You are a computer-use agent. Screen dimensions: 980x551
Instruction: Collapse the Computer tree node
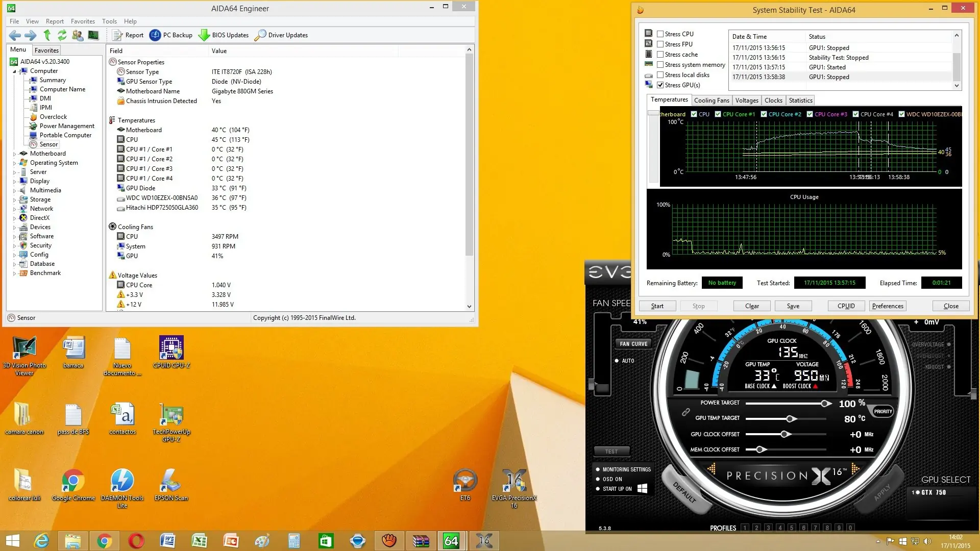14,71
